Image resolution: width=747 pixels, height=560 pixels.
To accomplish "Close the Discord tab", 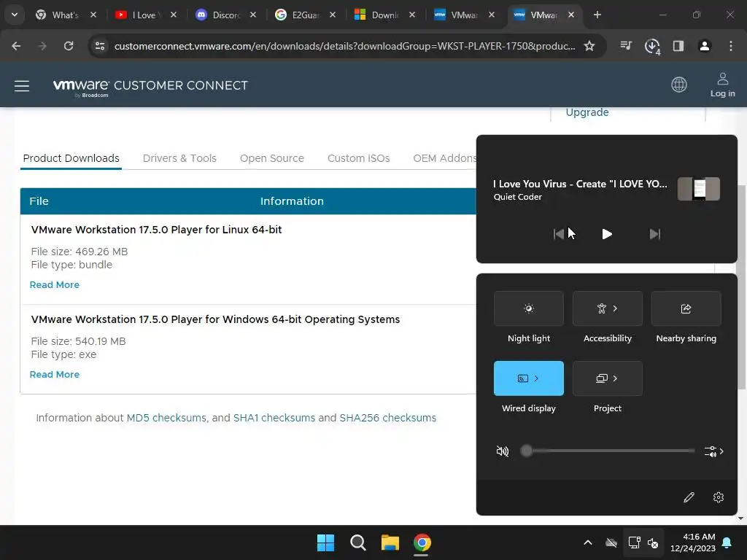I will (253, 15).
